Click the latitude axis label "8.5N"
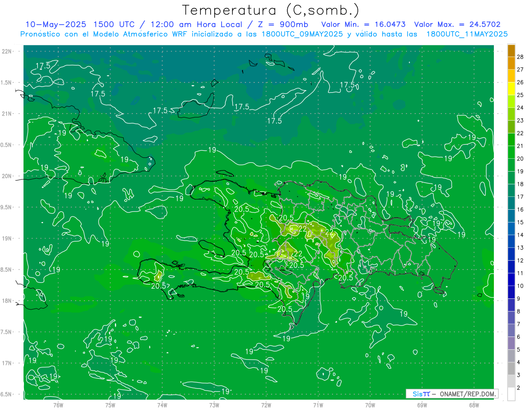Image resolution: width=532 pixels, height=411 pixels. 7,270
